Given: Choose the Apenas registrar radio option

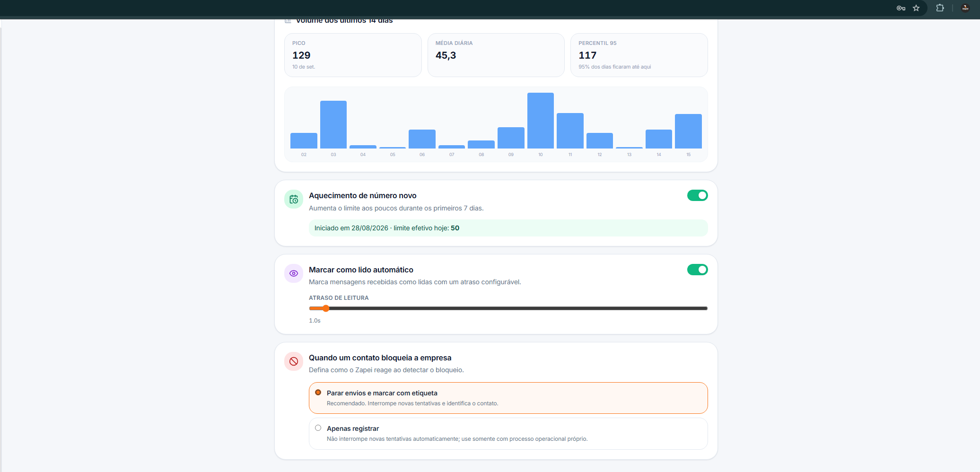Looking at the screenshot, I should [x=318, y=428].
